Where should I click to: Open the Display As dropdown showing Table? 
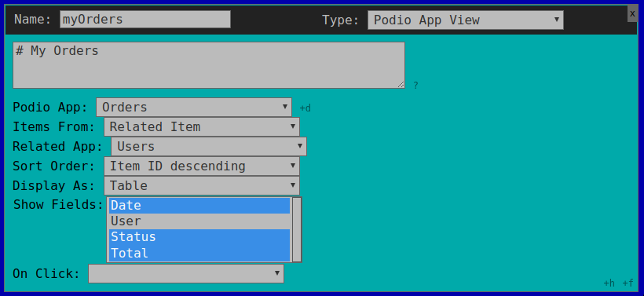[x=202, y=185]
